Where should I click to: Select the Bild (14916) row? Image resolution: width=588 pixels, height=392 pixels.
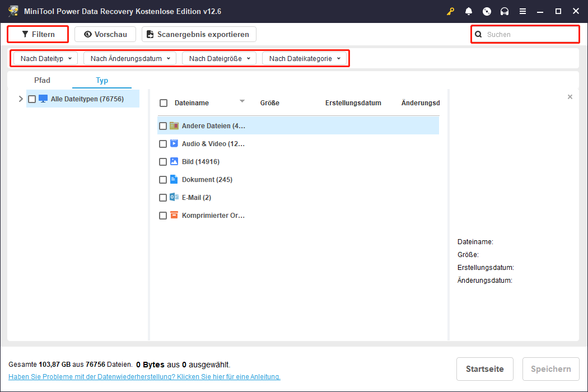click(298, 162)
